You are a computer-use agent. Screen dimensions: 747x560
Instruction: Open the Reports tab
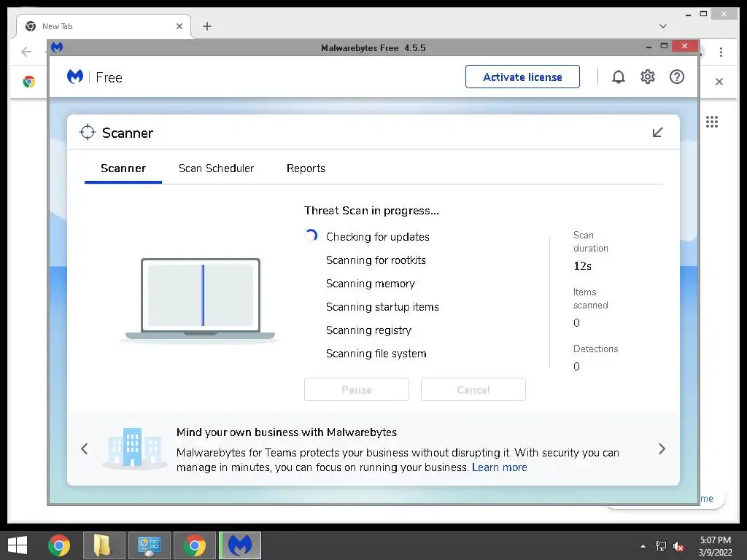pos(306,168)
